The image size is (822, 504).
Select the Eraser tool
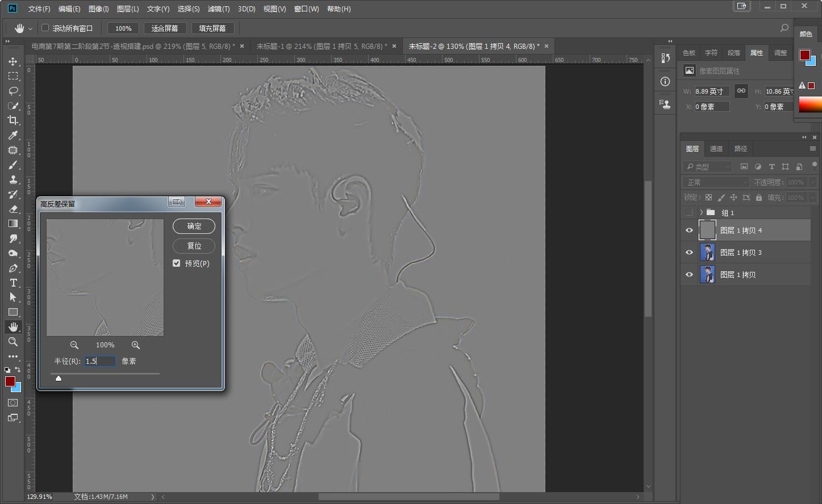(13, 209)
